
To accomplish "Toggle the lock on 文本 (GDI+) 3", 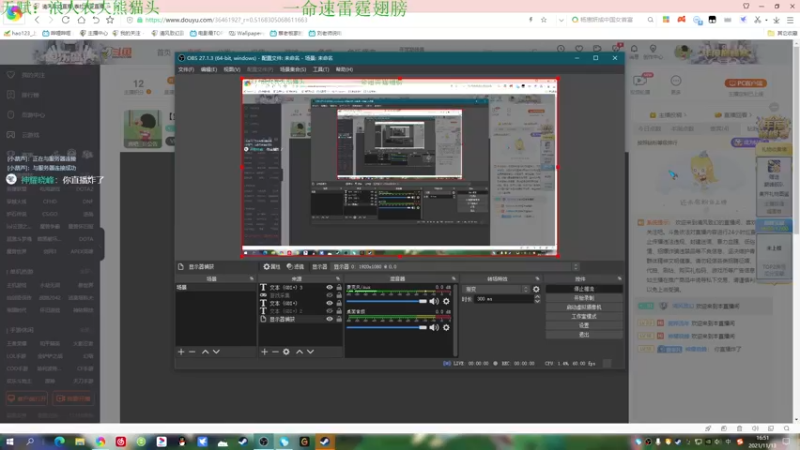I will (x=339, y=287).
